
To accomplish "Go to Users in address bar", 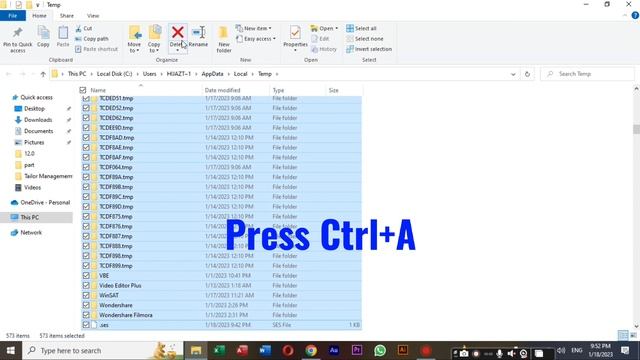I will (x=149, y=74).
